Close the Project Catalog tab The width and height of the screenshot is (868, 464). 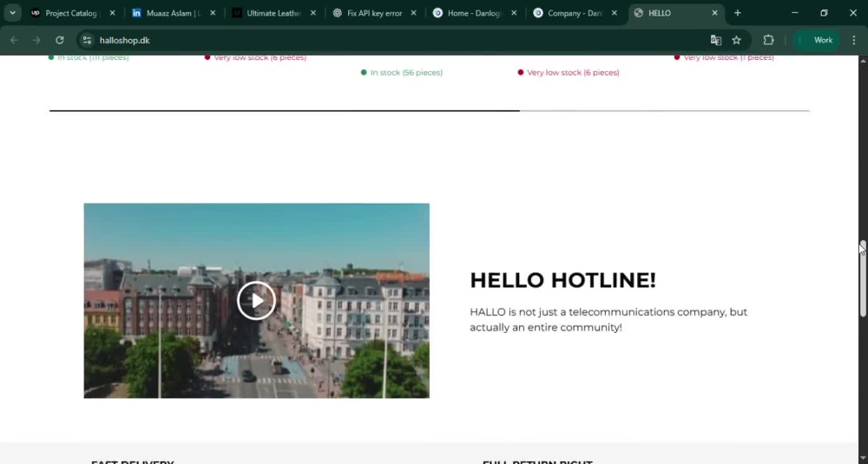tap(112, 13)
